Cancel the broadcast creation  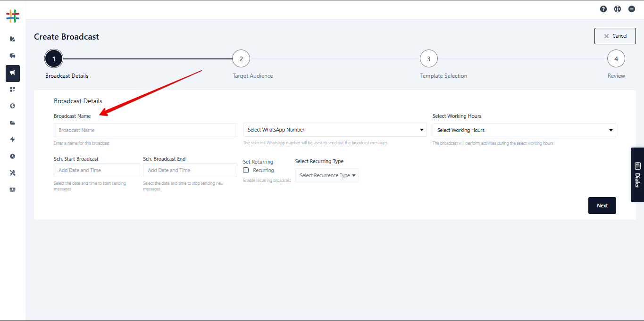pyautogui.click(x=615, y=36)
